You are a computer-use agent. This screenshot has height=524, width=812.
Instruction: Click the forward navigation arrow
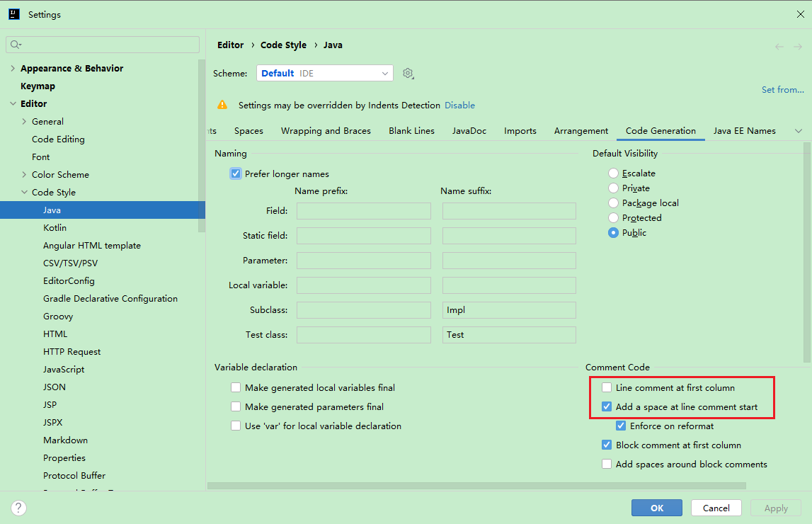coord(798,47)
